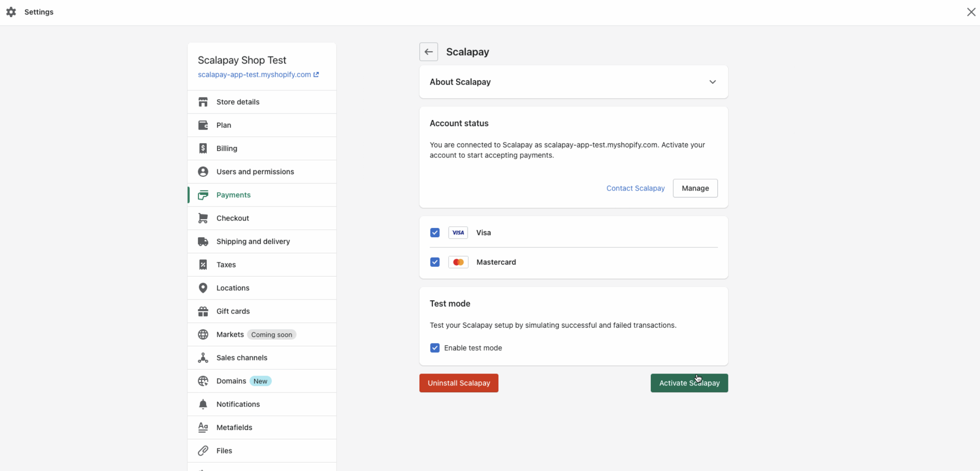Click the Visa card logo

(458, 232)
